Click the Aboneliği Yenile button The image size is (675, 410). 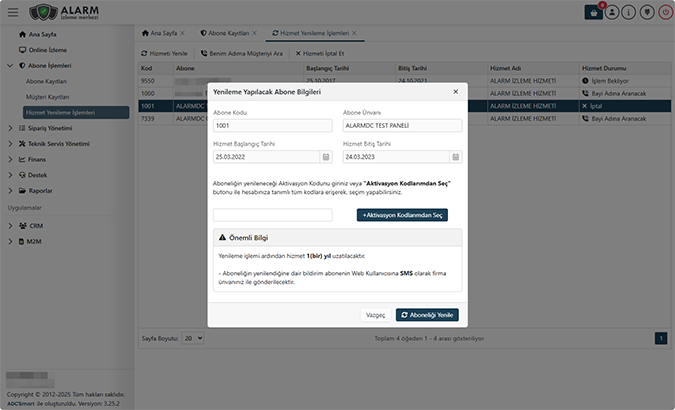click(427, 314)
